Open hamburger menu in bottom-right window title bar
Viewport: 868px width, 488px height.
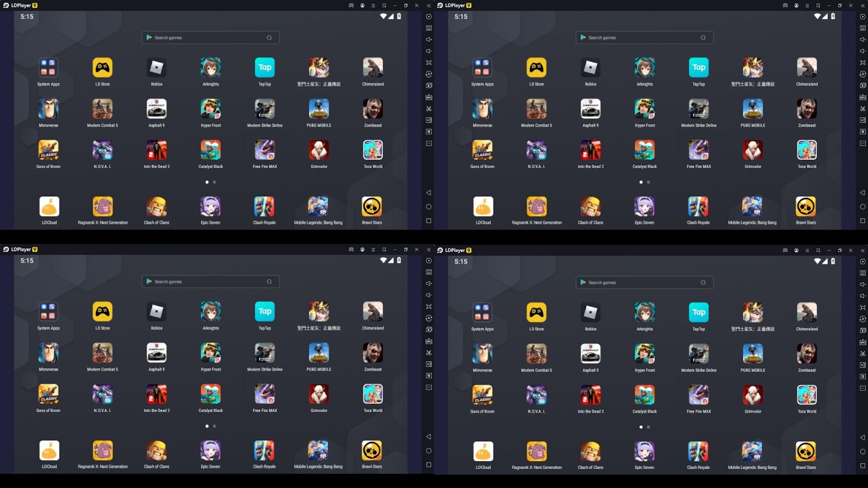[x=807, y=251]
